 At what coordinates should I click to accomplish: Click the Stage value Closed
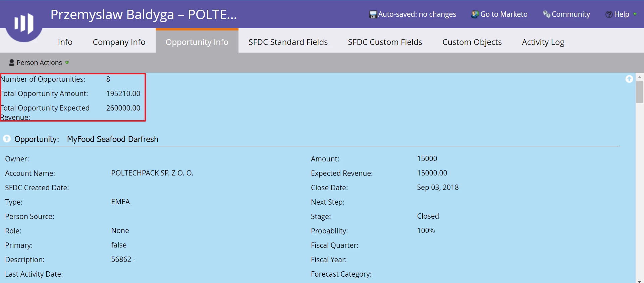point(428,216)
